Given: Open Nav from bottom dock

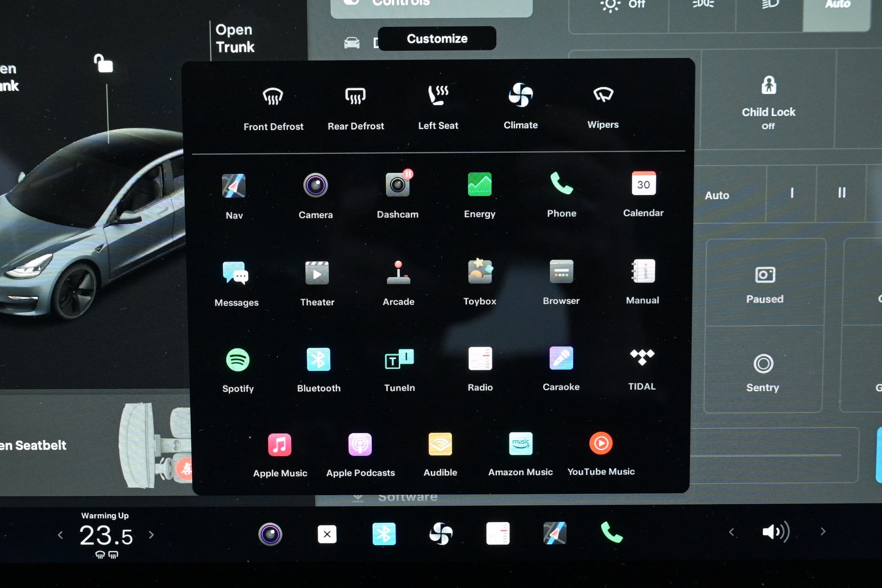Looking at the screenshot, I should 555,533.
